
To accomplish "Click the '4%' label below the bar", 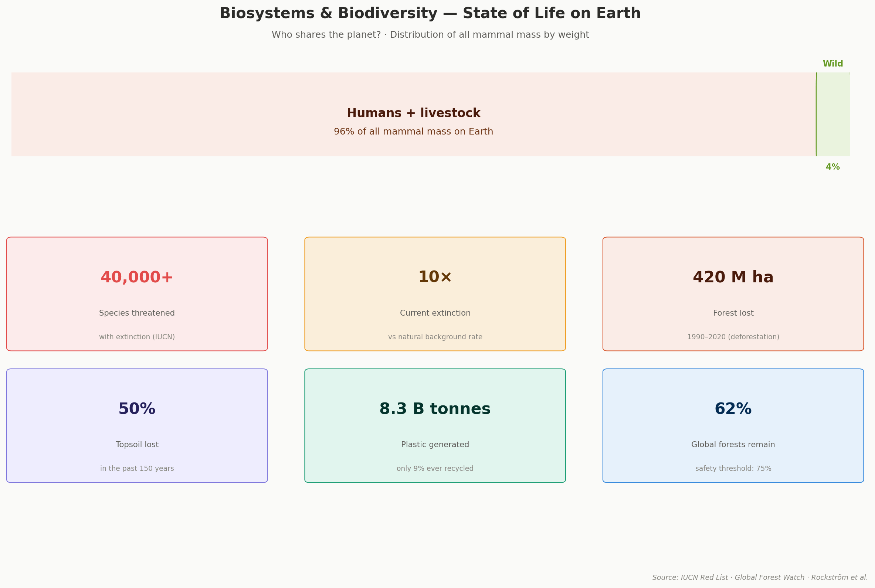I will (832, 167).
